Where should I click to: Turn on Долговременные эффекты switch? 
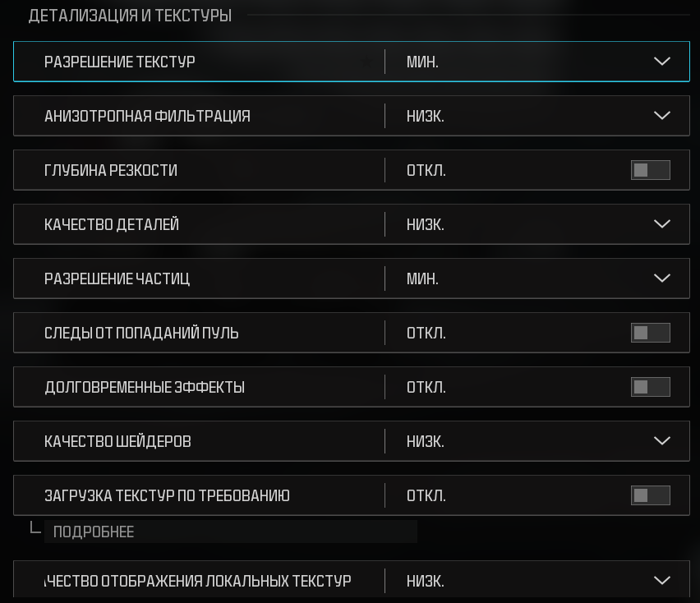click(x=650, y=387)
